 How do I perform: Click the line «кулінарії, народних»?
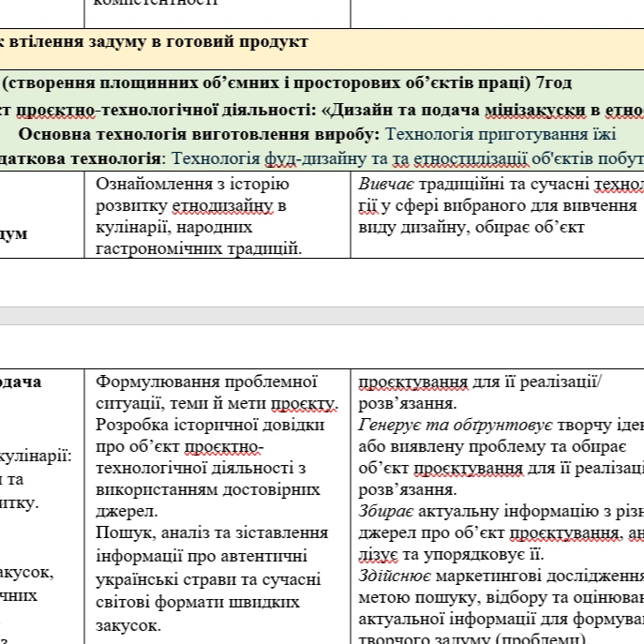pos(174,227)
